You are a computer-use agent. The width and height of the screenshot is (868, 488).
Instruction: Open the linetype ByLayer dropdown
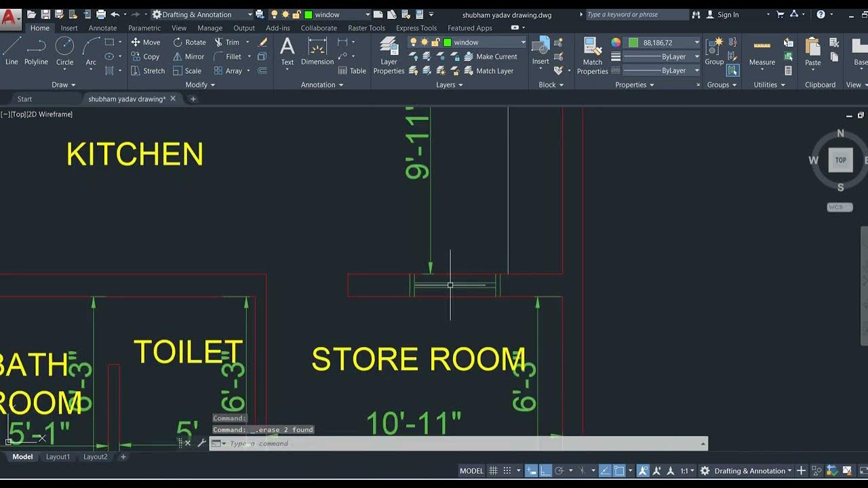662,70
